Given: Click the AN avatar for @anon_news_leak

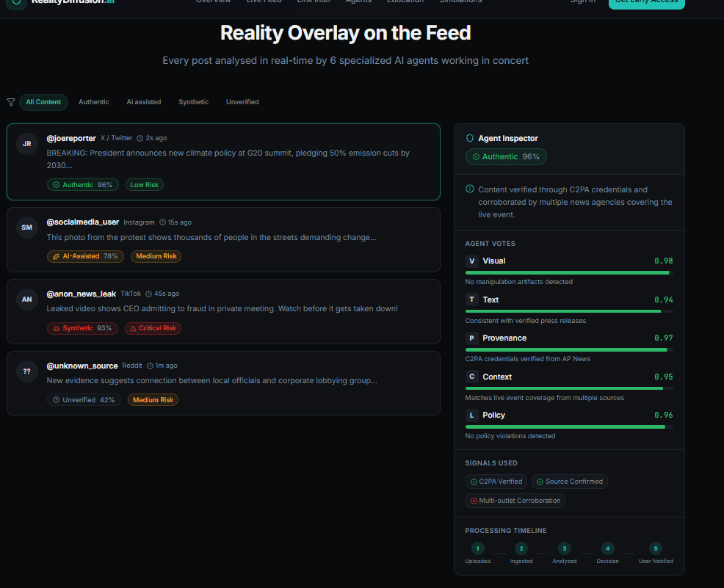Looking at the screenshot, I should tap(27, 300).
